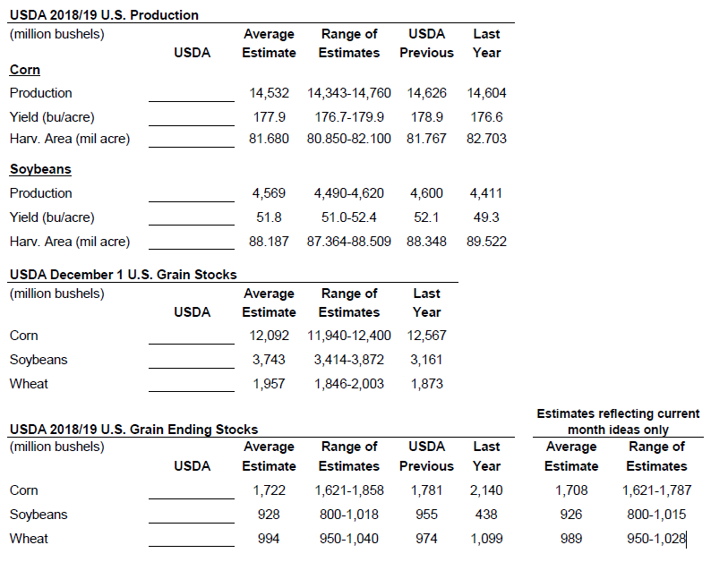
Task: Select corn ending stocks last year value 2,140
Action: (486, 490)
